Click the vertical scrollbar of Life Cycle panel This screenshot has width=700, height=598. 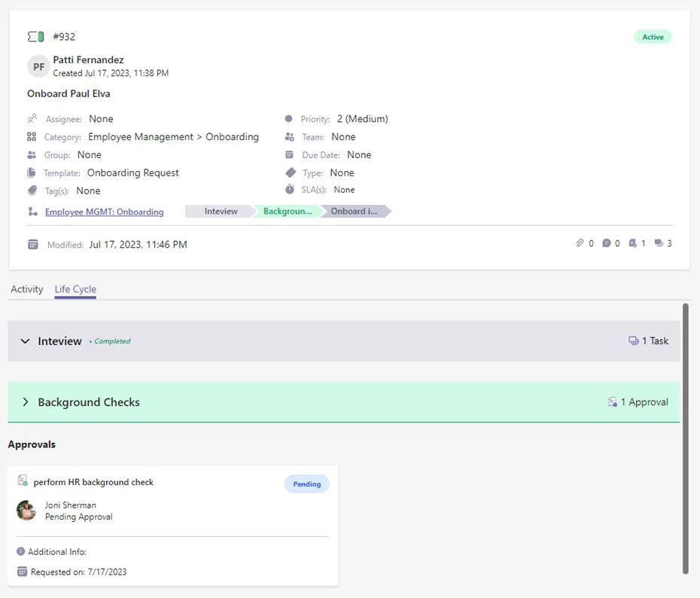point(685,438)
